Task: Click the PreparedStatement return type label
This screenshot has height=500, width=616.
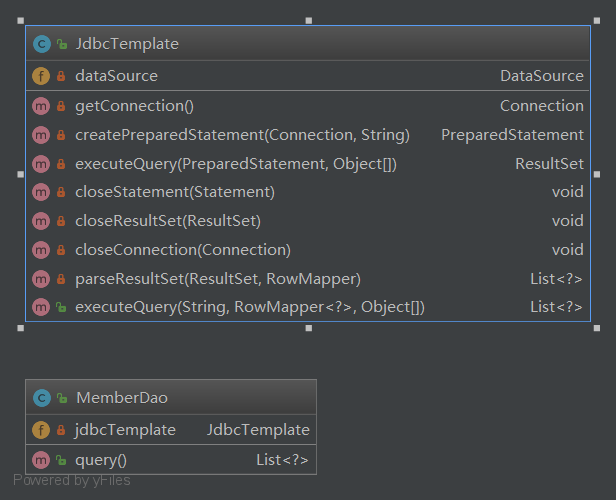Action: click(512, 135)
